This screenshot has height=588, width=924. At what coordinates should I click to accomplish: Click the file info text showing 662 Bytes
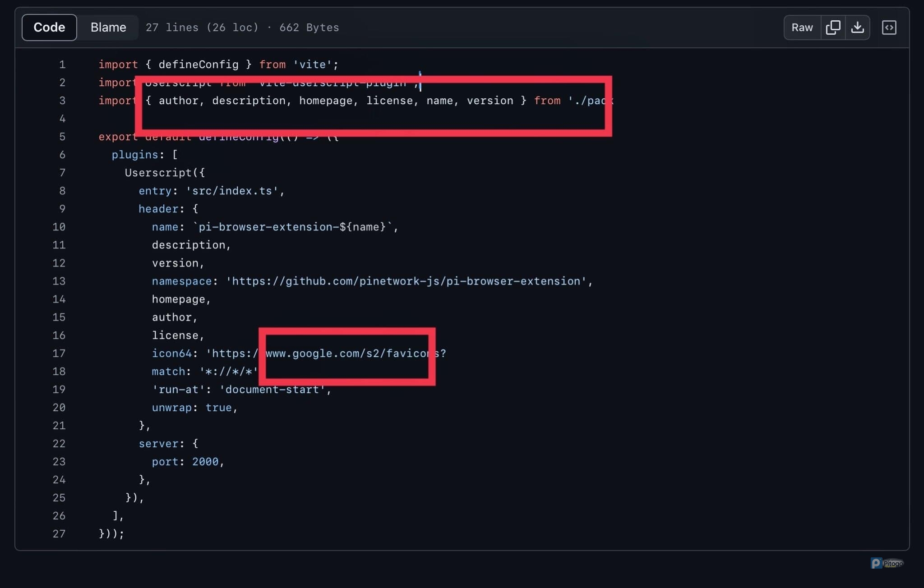[x=309, y=28]
